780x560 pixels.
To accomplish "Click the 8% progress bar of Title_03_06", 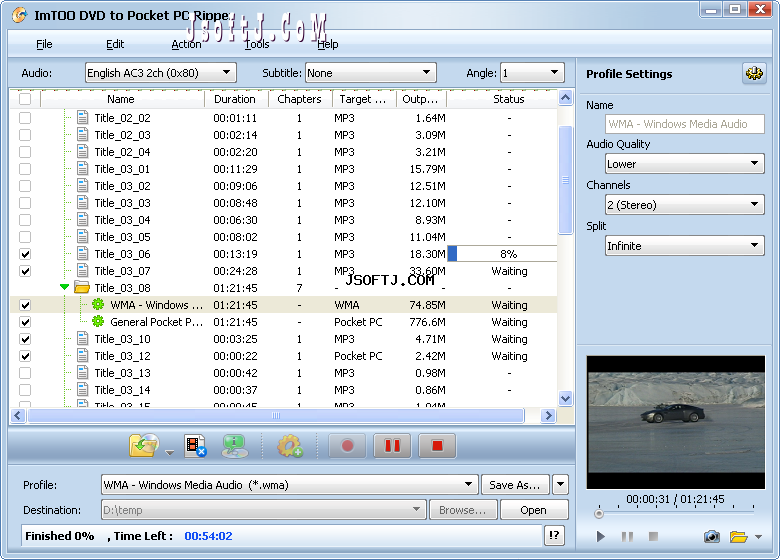I will point(502,254).
